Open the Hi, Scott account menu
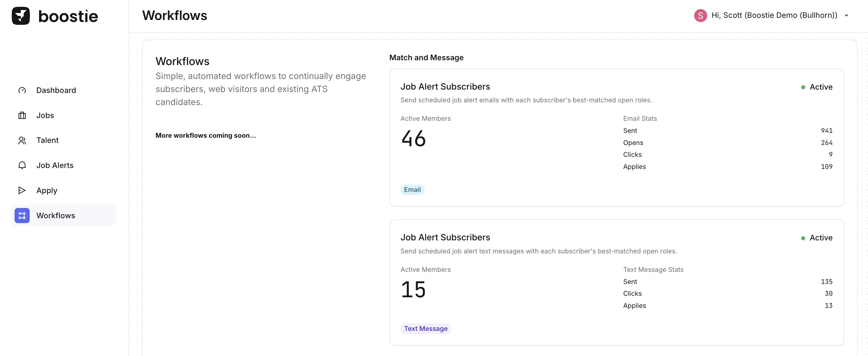Screen dimensions: 868x356 (x=774, y=15)
